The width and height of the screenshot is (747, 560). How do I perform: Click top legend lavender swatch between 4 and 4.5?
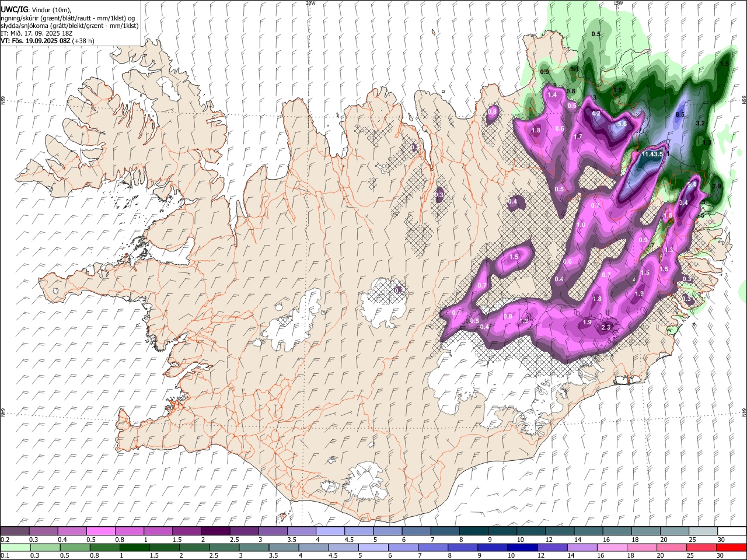click(330, 531)
